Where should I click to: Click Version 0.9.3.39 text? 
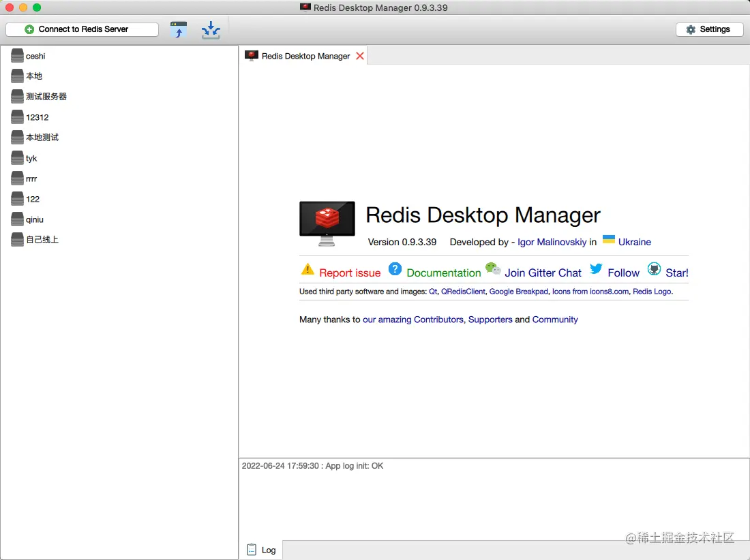402,242
